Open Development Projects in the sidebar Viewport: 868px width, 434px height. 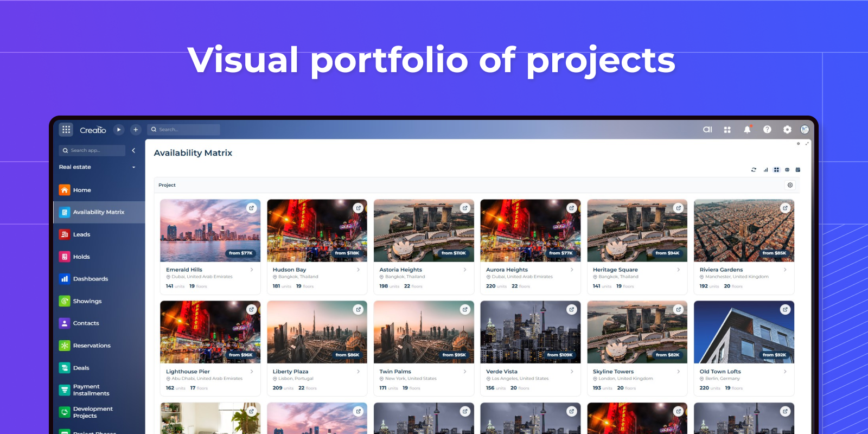click(x=99, y=412)
